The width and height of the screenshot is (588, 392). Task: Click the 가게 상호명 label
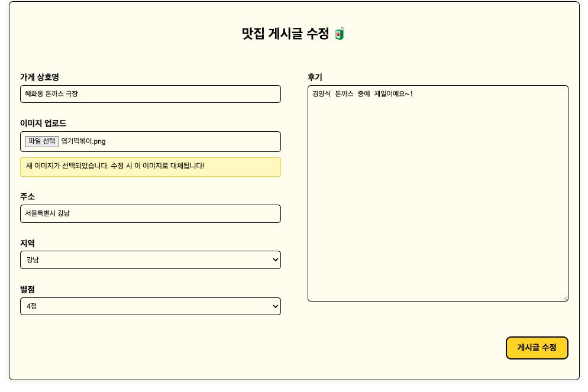pos(40,77)
